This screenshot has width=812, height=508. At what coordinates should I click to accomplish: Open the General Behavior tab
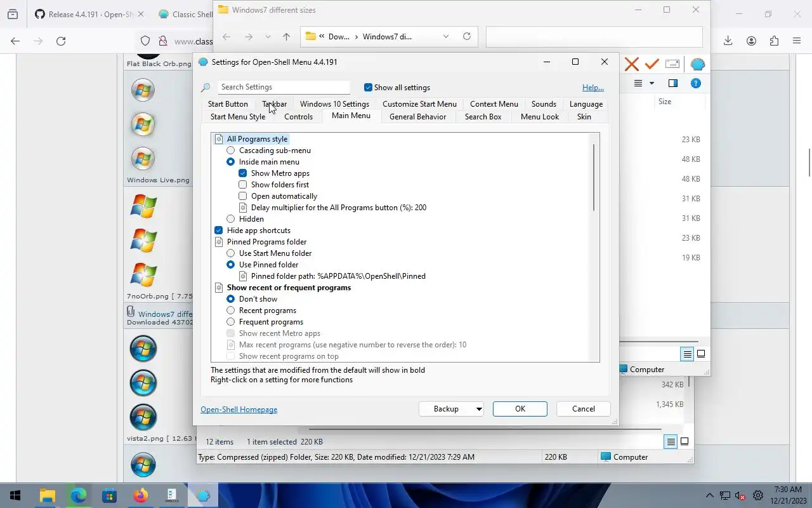point(417,117)
